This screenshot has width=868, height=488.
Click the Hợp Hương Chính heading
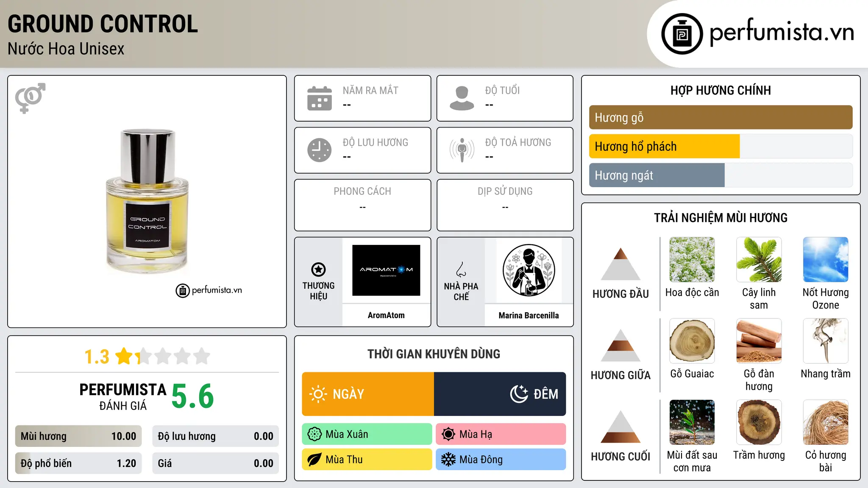[x=721, y=90]
